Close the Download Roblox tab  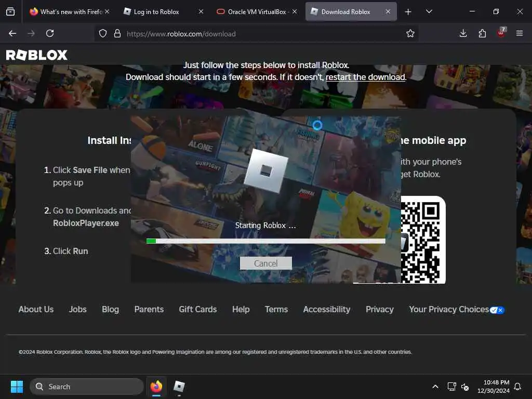[x=388, y=11]
